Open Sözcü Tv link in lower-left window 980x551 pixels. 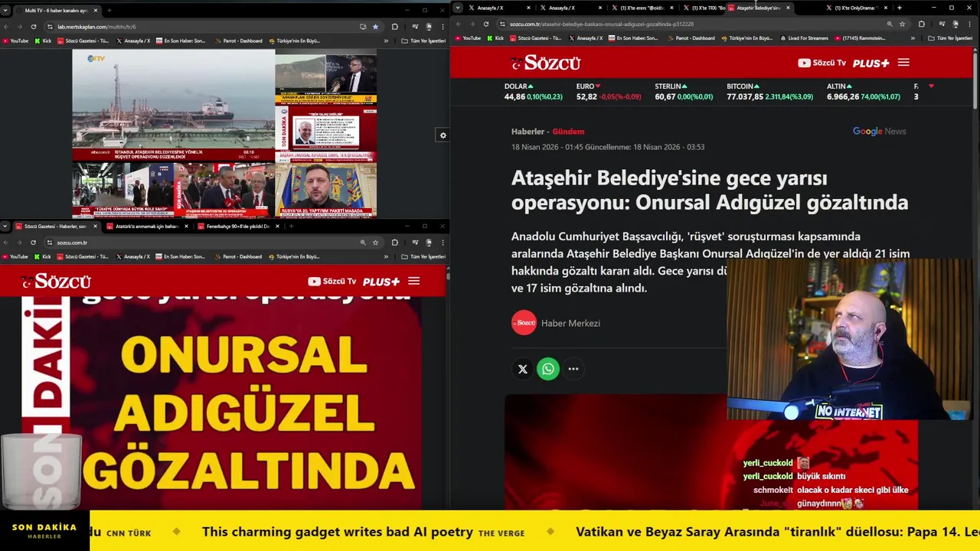click(332, 281)
